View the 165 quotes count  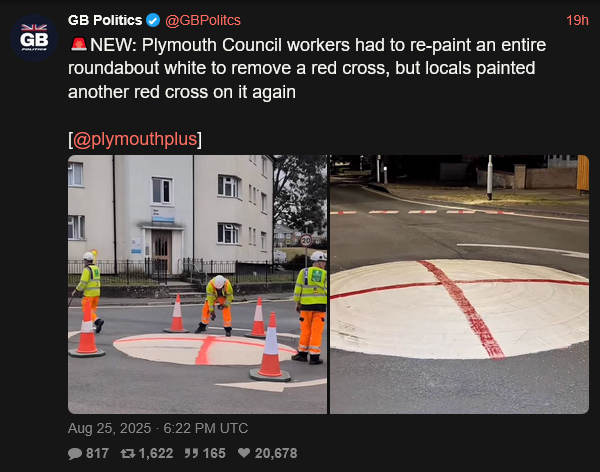coord(214,454)
